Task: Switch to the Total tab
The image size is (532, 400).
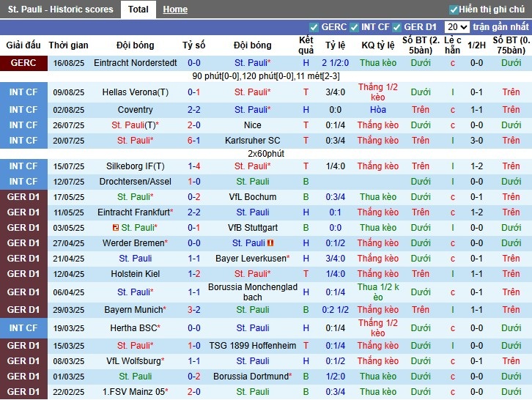Action: [138, 10]
